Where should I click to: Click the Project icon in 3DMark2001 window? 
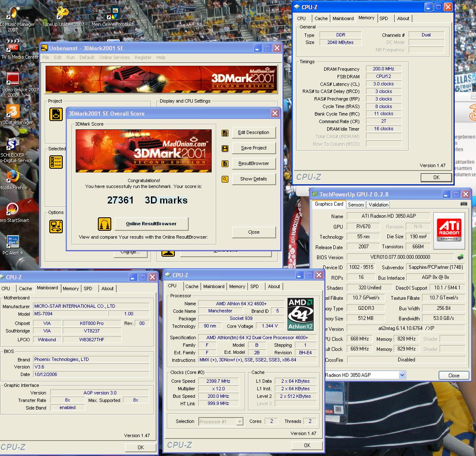(x=56, y=114)
